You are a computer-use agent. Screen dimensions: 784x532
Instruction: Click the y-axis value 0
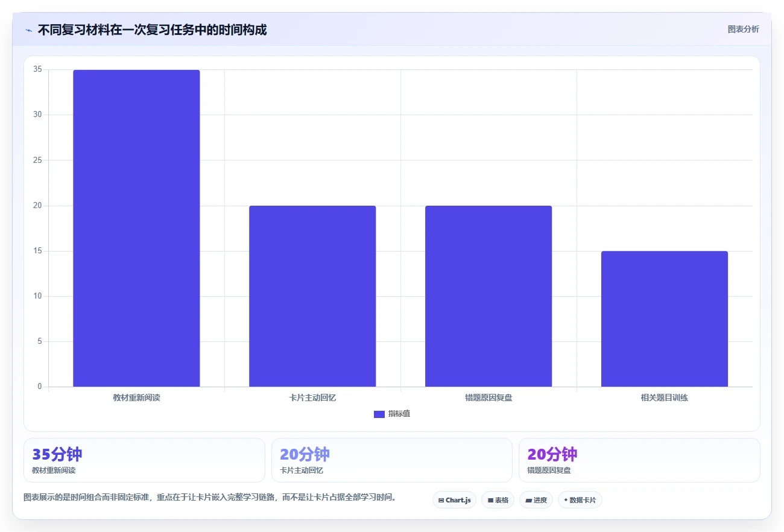pyautogui.click(x=39, y=387)
